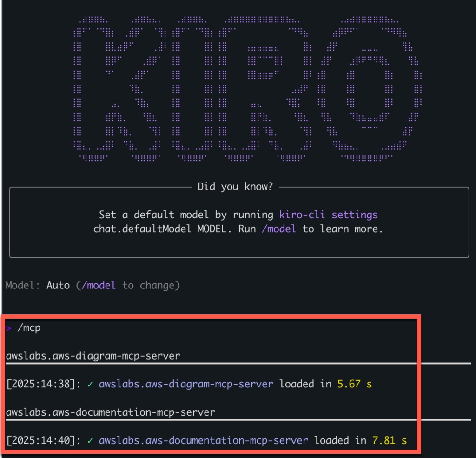
Task: Click blue 'awslabs.aws-diagram-mcp-server' loaded entry
Action: pyautogui.click(x=186, y=384)
